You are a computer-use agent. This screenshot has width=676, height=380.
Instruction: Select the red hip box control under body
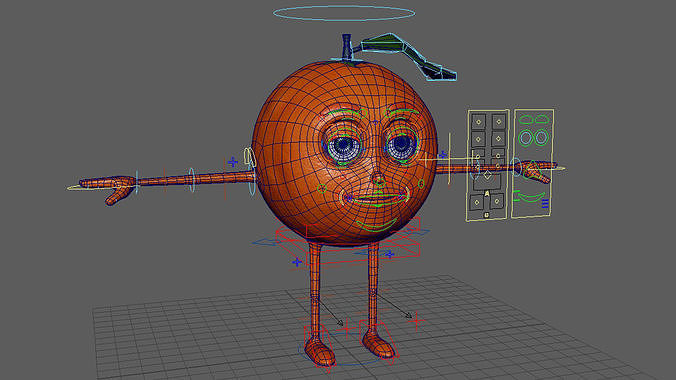pos(348,243)
